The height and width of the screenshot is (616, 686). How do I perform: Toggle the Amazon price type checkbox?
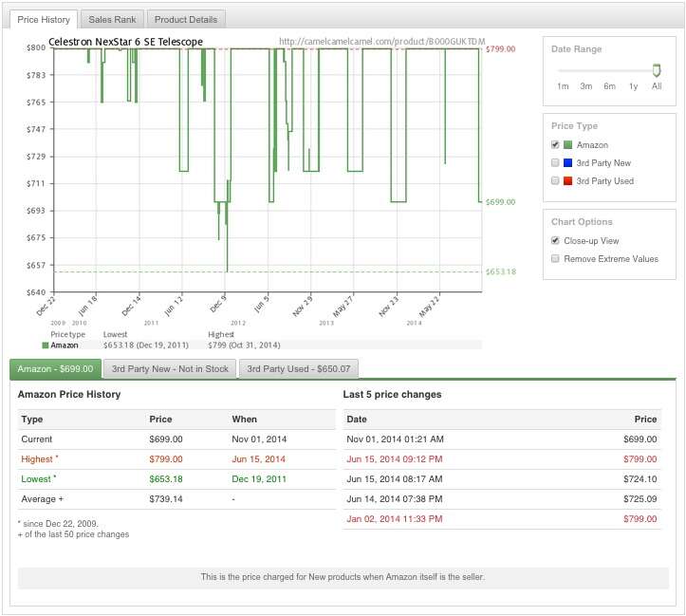click(x=555, y=145)
